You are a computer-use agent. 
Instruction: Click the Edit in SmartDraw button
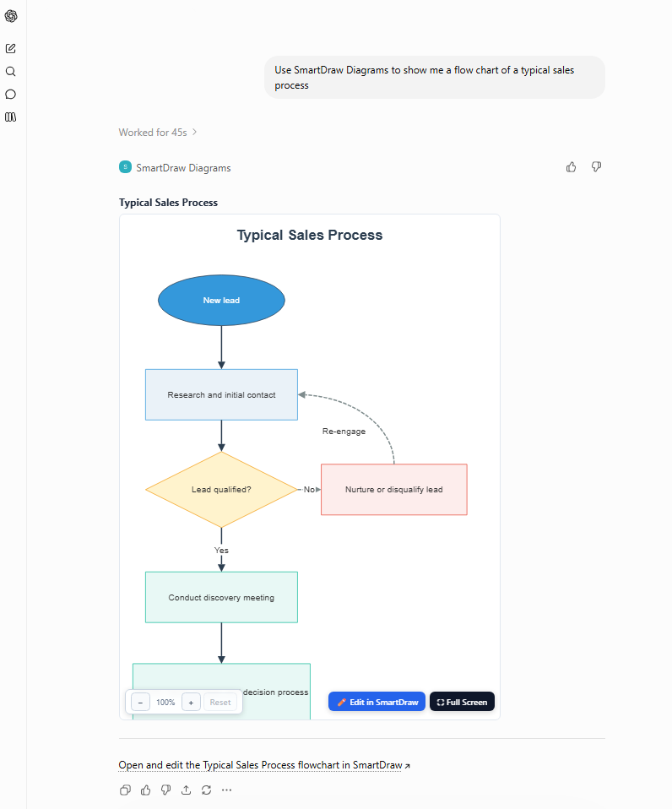coord(377,702)
